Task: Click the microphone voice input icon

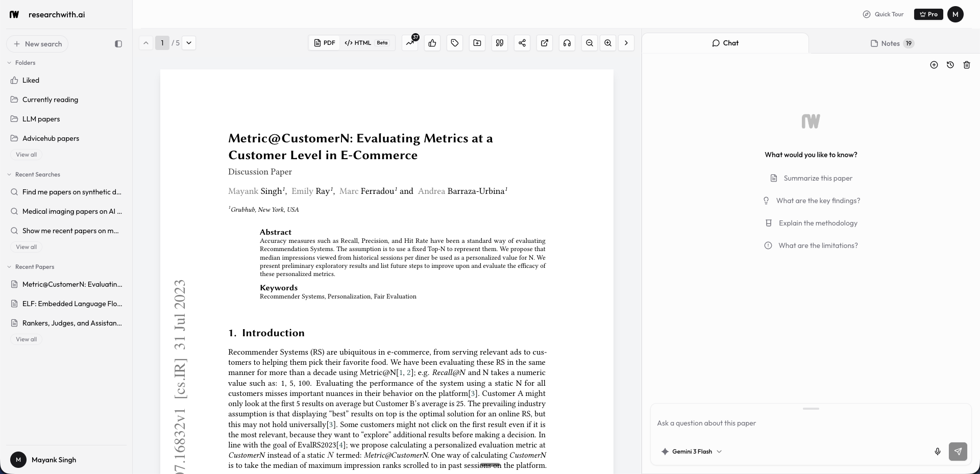Action: [x=938, y=452]
